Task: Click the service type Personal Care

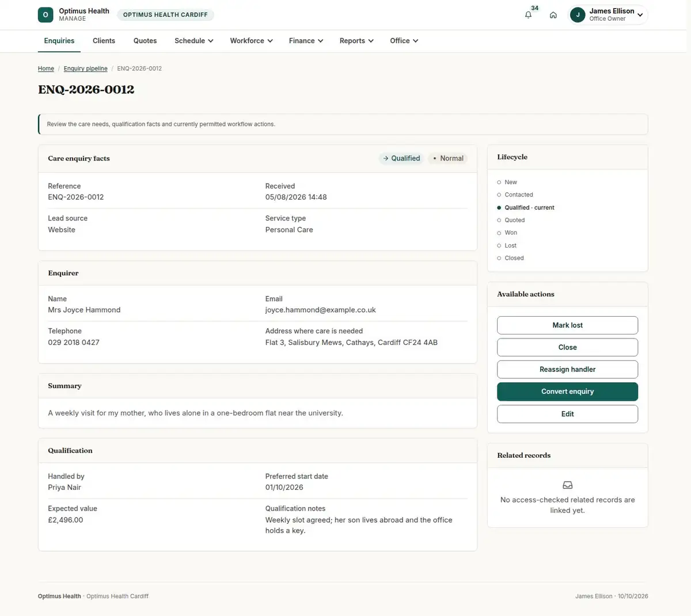Action: (289, 230)
